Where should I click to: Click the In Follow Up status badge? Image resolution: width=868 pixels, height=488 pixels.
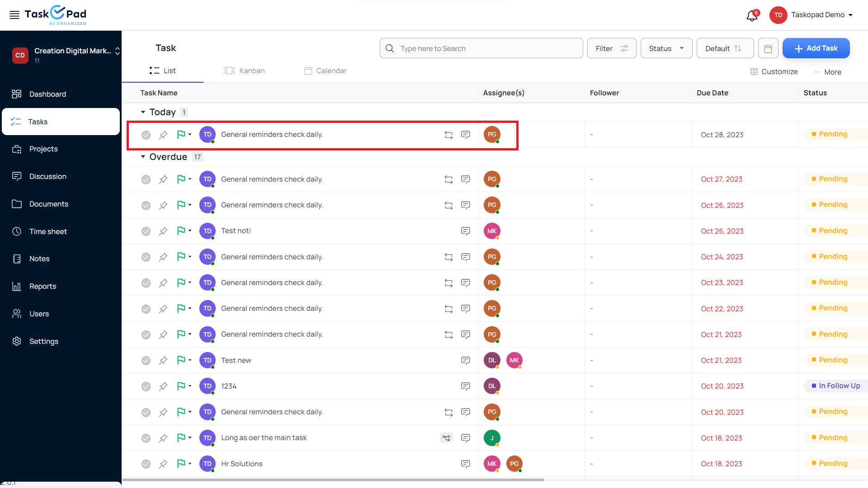(835, 386)
